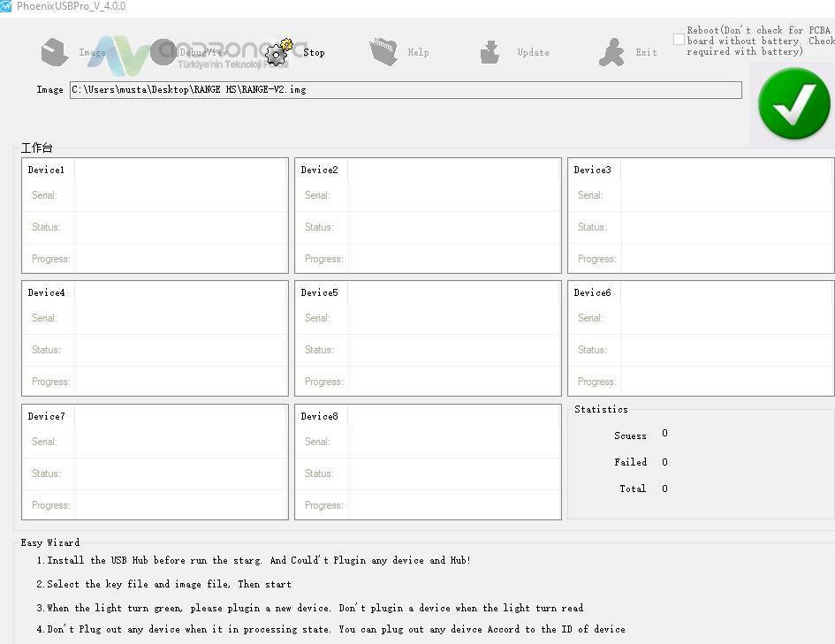Click the Failed count in Statistics
This screenshot has width=835, height=644.
(664, 462)
